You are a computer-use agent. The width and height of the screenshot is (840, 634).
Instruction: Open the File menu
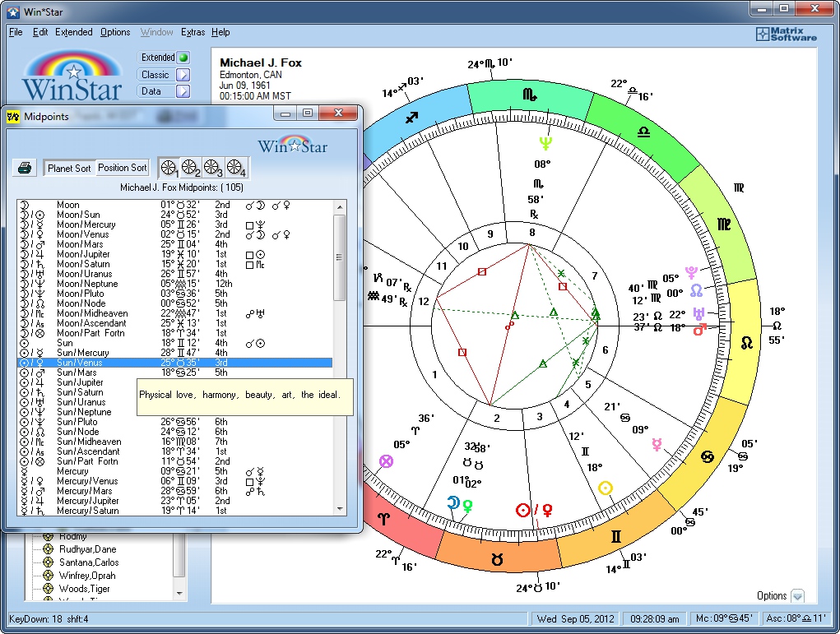pos(16,32)
